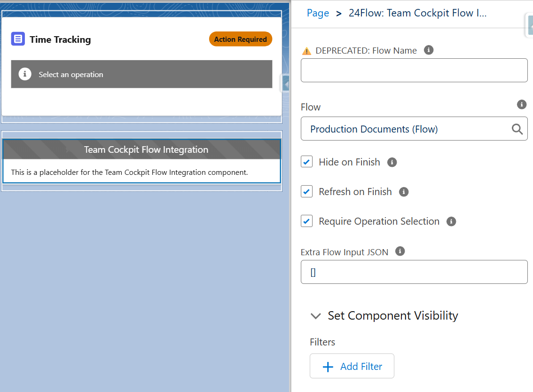Open info tooltip for Require Operation Selection
The image size is (533, 392).
(x=451, y=221)
